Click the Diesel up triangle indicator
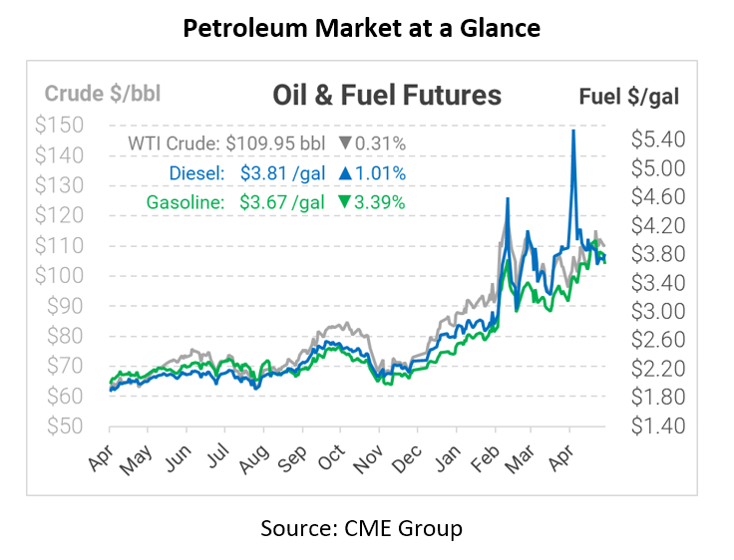This screenshot has height=560, width=734. 346,172
